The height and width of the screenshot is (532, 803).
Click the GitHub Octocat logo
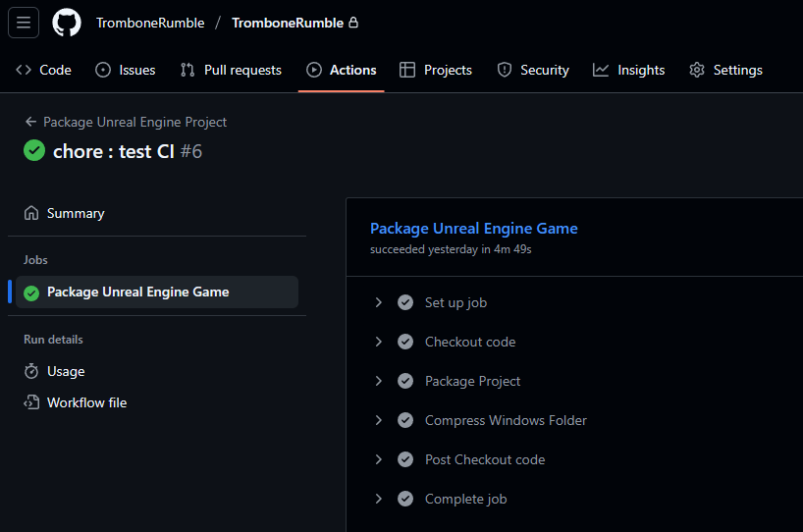click(x=67, y=23)
